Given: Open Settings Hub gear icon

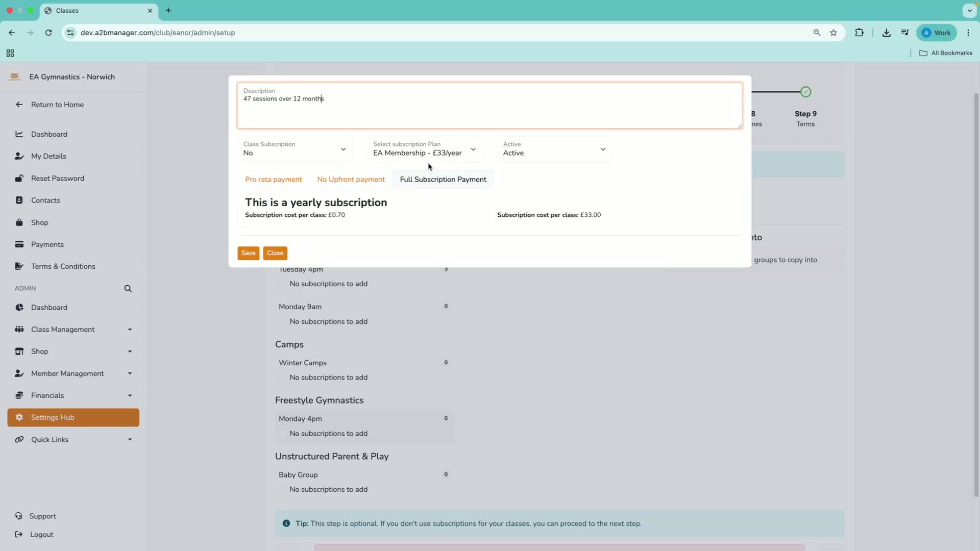Looking at the screenshot, I should tap(19, 417).
